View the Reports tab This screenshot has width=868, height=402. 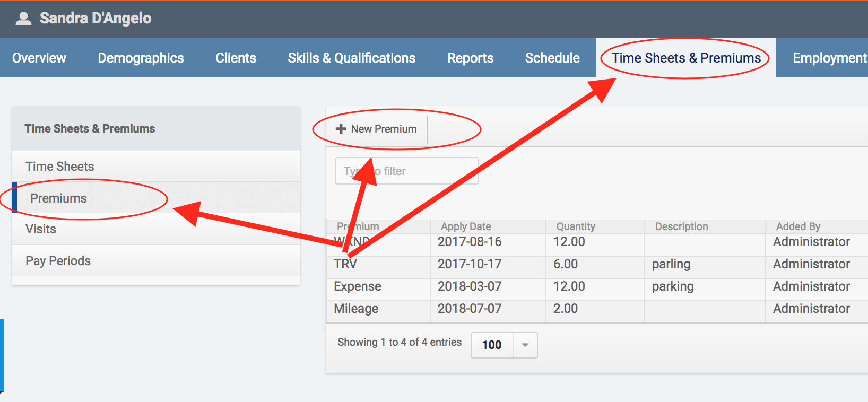click(470, 58)
